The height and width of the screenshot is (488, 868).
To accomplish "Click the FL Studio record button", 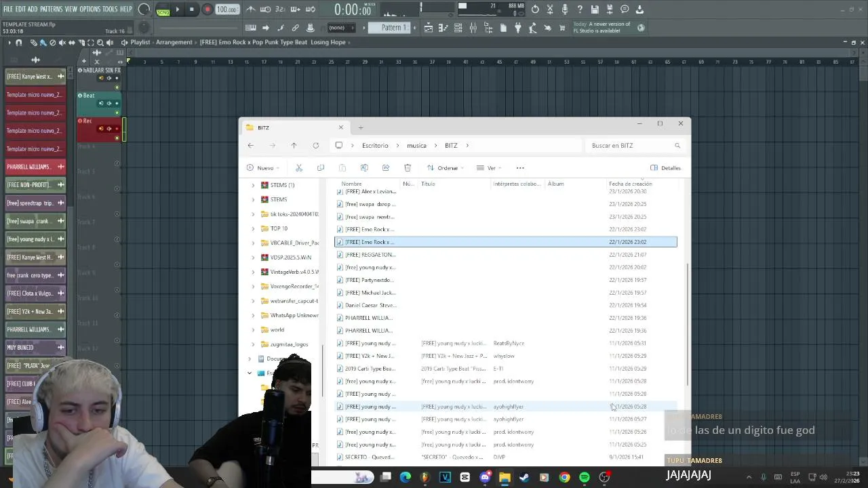I will (208, 9).
